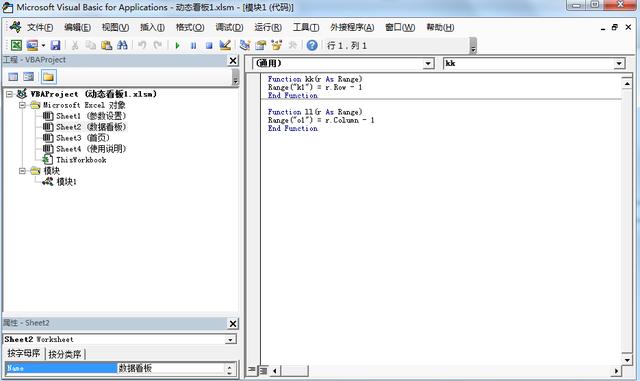Click the View Object icon in project panel
640x381 pixels.
tap(29, 77)
